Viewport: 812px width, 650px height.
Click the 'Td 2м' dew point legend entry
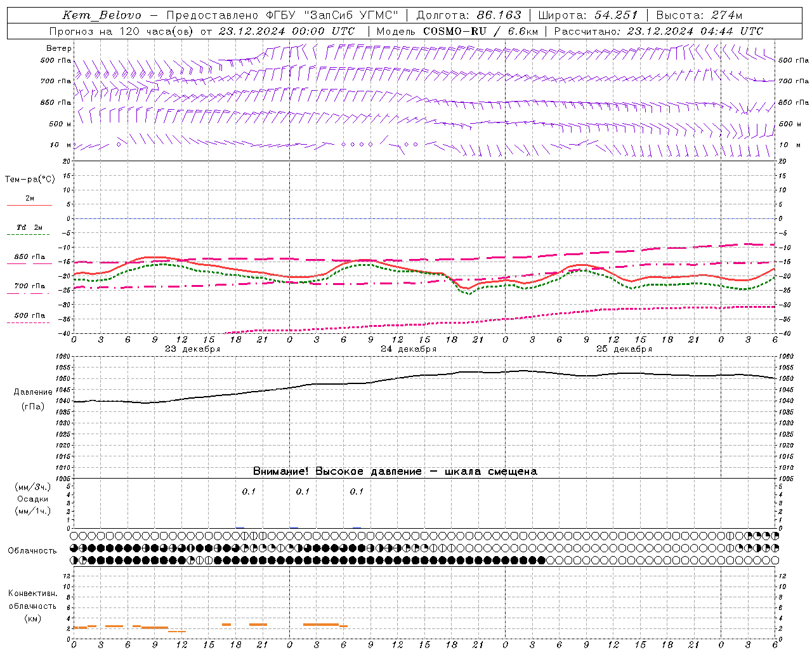[30, 227]
